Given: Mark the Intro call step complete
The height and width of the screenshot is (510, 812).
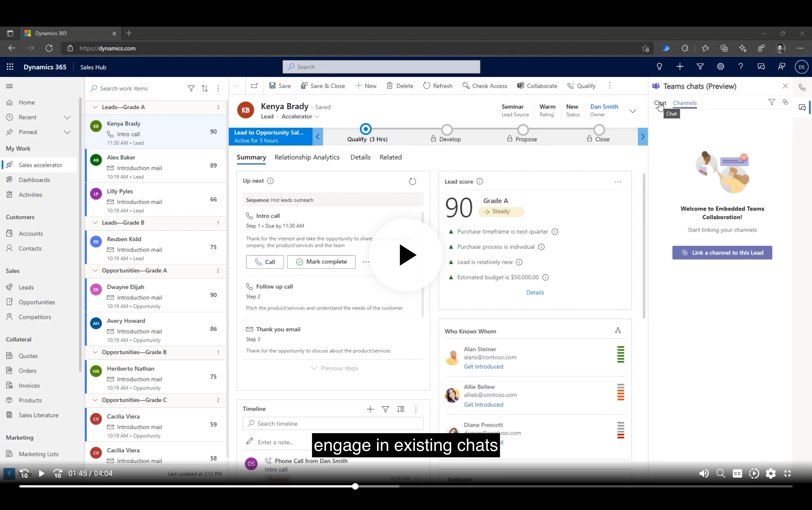Looking at the screenshot, I should tap(321, 262).
